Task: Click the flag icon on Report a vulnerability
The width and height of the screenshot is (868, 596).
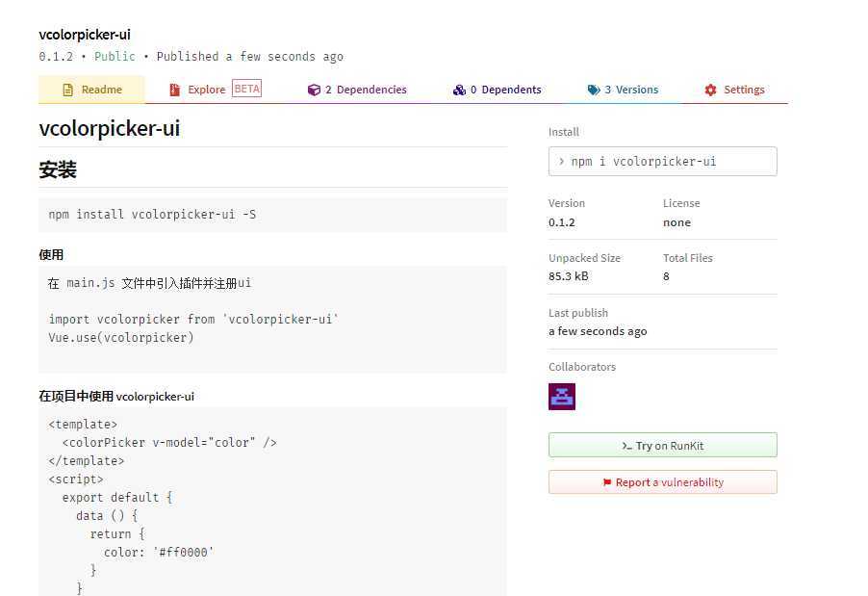Action: tap(607, 482)
